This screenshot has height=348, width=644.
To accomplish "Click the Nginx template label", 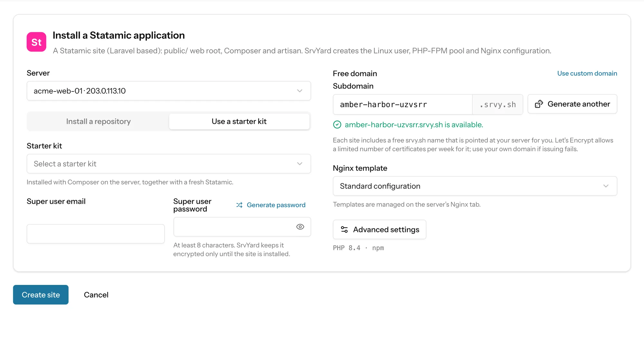I will (x=360, y=168).
